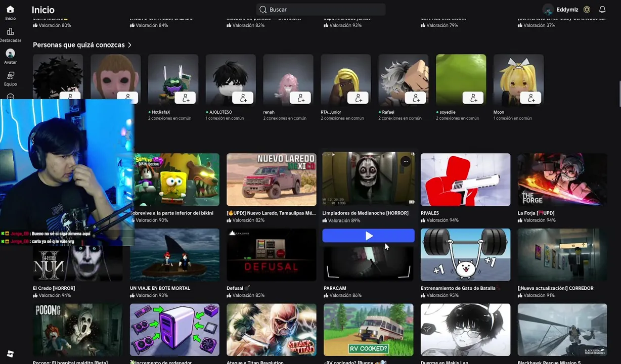Add NotRafaX as connection
Viewport: 621px width, 364px height.
186,98
